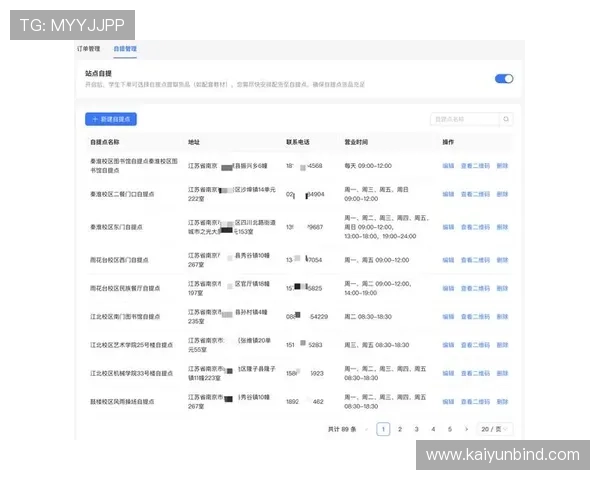
Task: Open the 20 / 页 page-size dropdown
Action: coord(494,429)
